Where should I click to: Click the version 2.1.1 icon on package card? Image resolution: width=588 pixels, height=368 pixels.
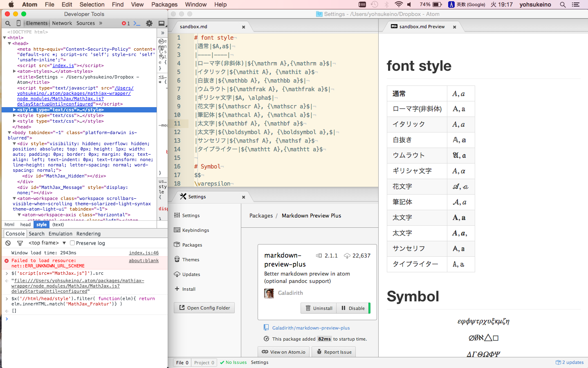pos(319,256)
